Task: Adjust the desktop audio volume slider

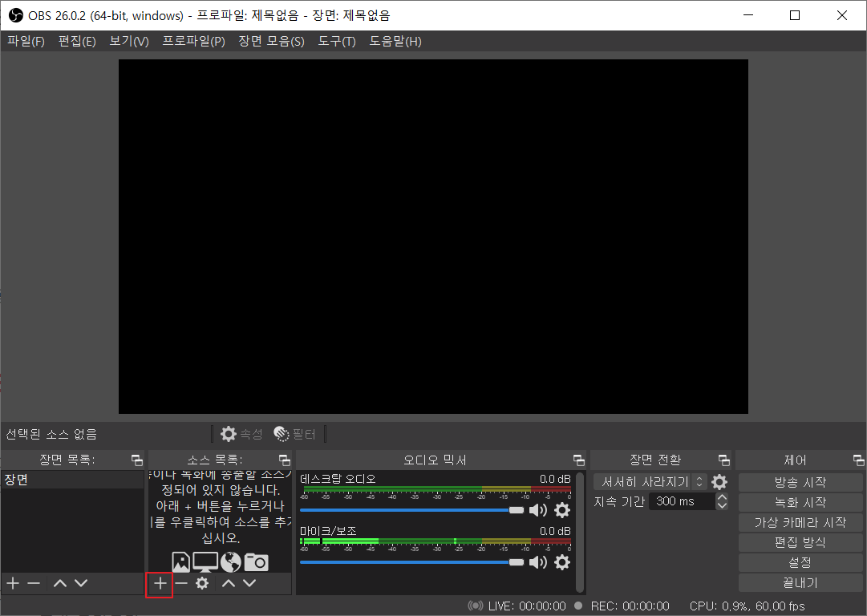Action: pos(412,510)
